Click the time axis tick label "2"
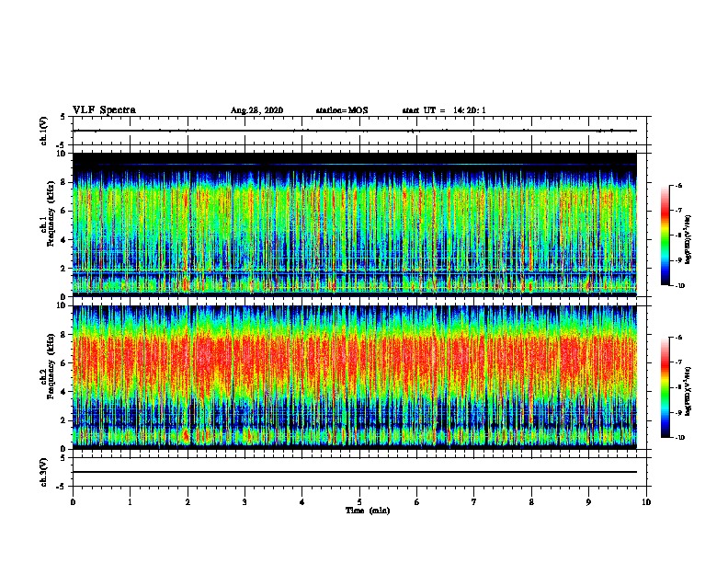Screen dimensions: 728x563 tap(188, 502)
